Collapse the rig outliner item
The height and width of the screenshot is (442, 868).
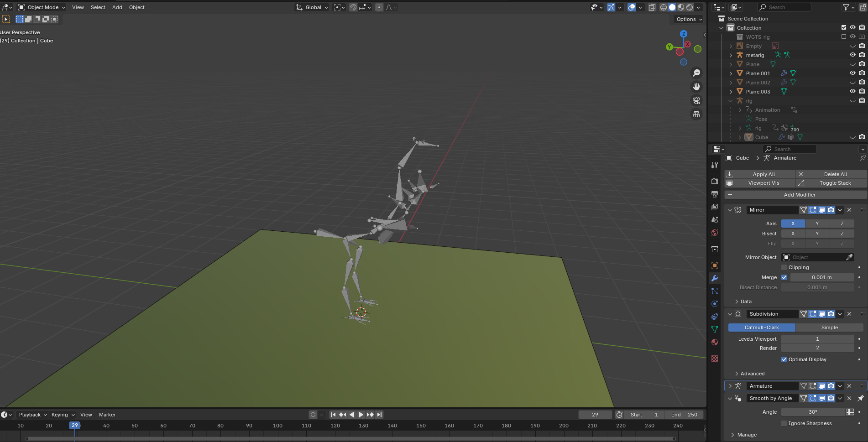coord(731,101)
